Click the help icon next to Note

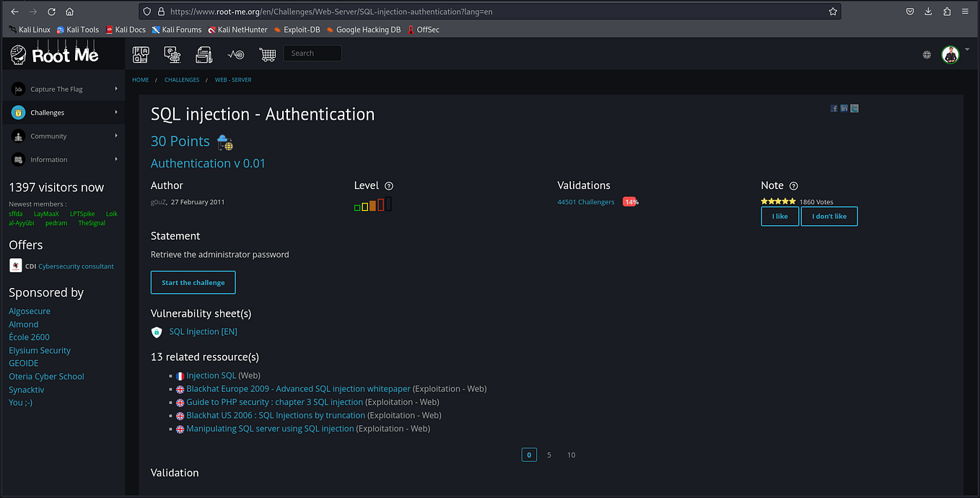point(793,185)
